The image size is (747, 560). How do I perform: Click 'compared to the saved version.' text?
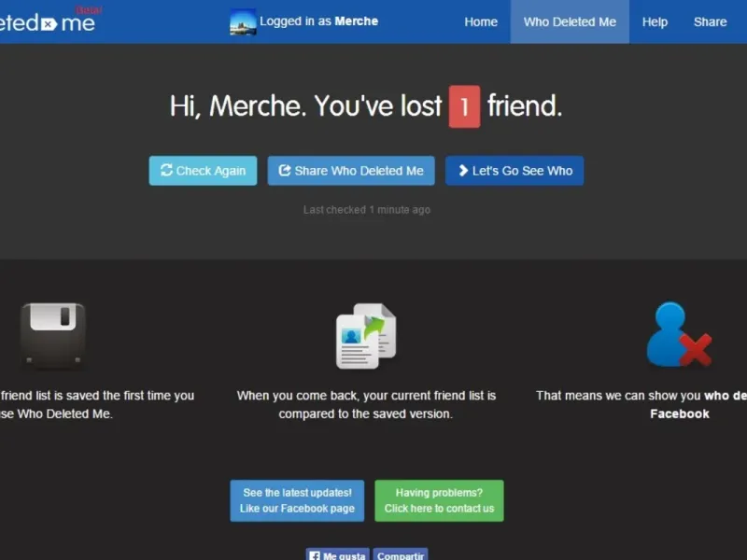pos(365,413)
